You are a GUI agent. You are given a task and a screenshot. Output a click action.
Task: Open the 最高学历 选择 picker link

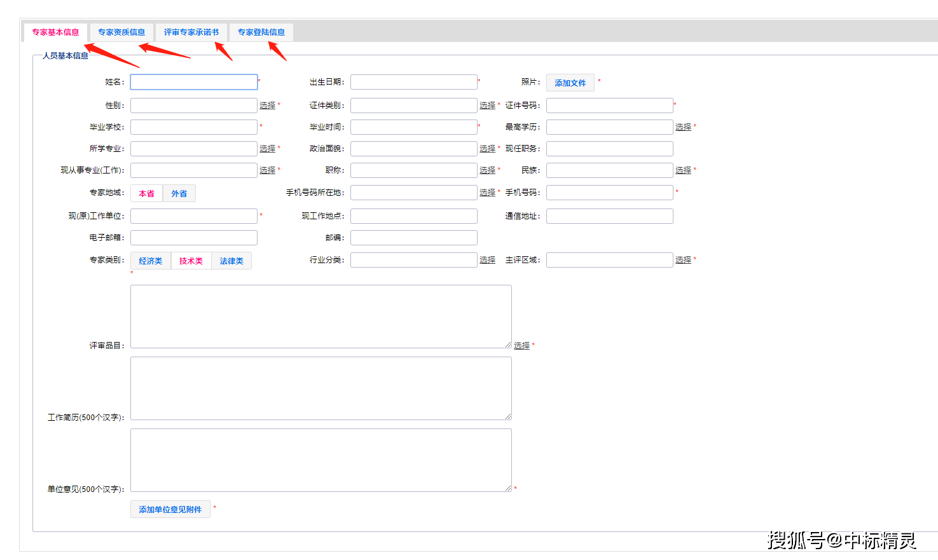(683, 127)
